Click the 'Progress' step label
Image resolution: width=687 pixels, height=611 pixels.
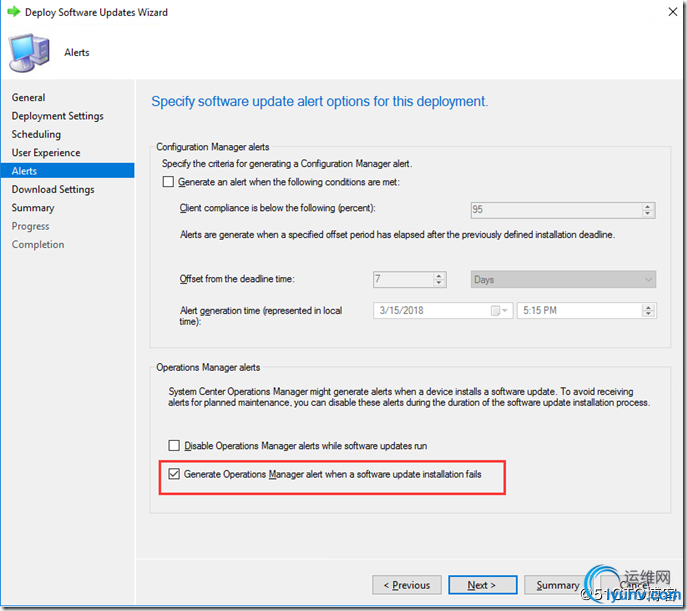[30, 226]
